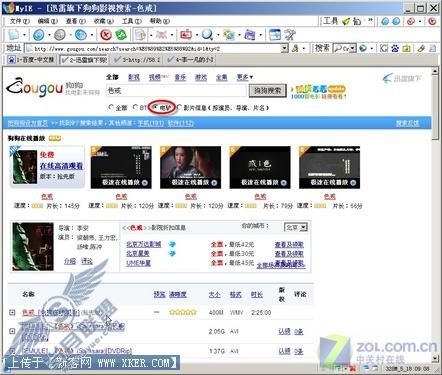
Task: Click the third blue globe toolbar icon
Action: pyautogui.click(x=81, y=35)
